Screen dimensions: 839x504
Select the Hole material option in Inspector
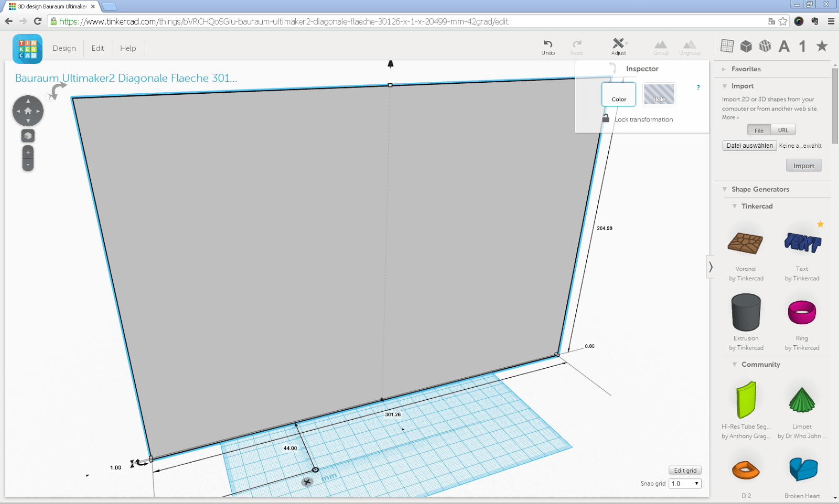pyautogui.click(x=659, y=94)
